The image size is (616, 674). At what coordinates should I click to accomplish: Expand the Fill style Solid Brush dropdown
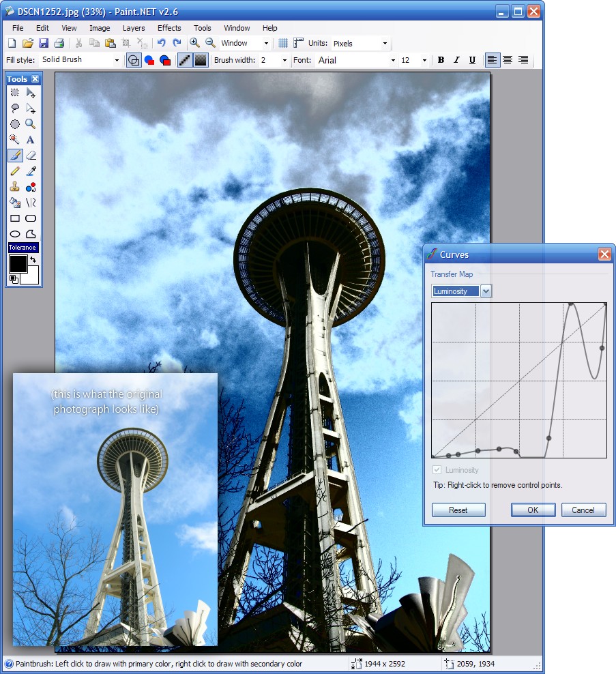tap(80, 60)
